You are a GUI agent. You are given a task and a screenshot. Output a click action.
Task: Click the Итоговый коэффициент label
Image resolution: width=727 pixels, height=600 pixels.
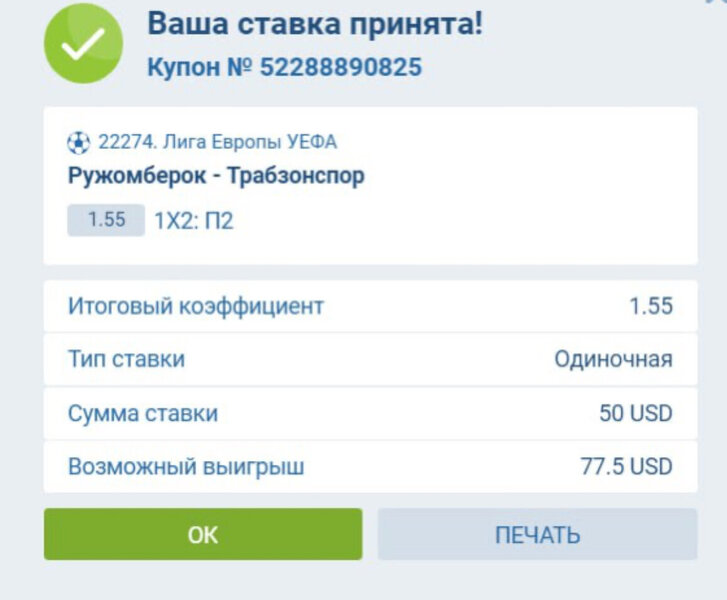[x=196, y=306]
